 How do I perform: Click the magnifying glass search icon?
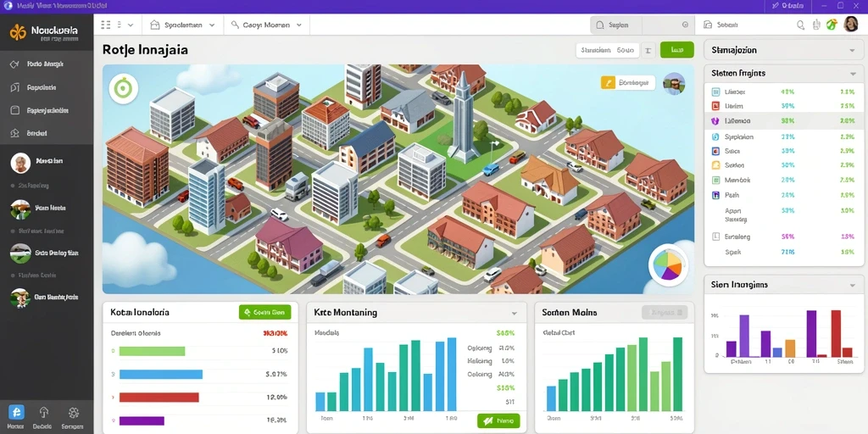pyautogui.click(x=800, y=25)
